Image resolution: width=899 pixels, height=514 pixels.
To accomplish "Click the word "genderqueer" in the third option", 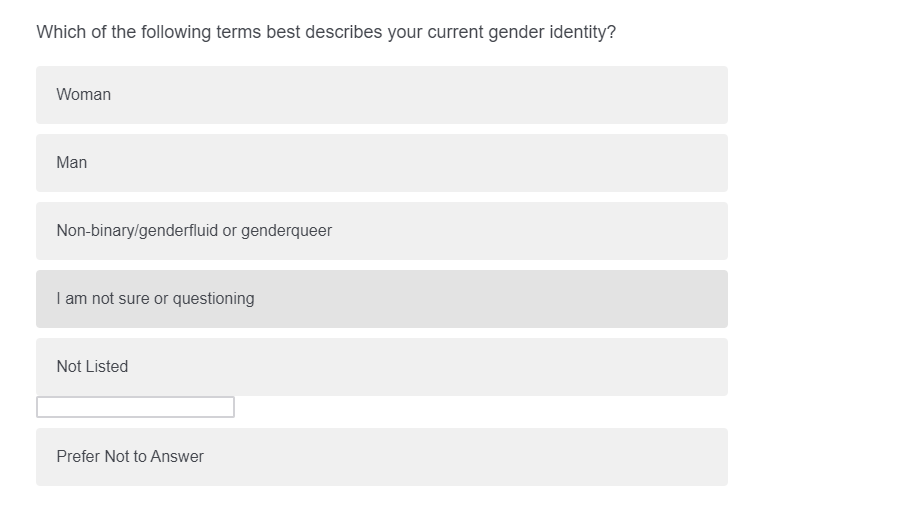I will point(287,231).
